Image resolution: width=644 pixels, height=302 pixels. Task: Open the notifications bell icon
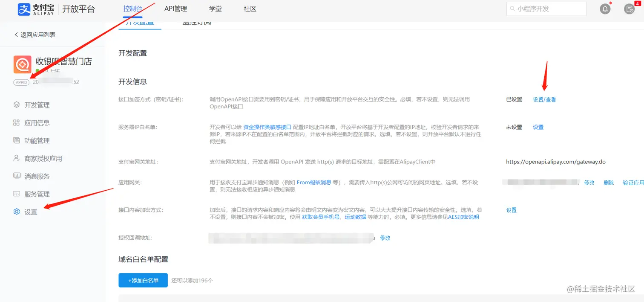605,9
